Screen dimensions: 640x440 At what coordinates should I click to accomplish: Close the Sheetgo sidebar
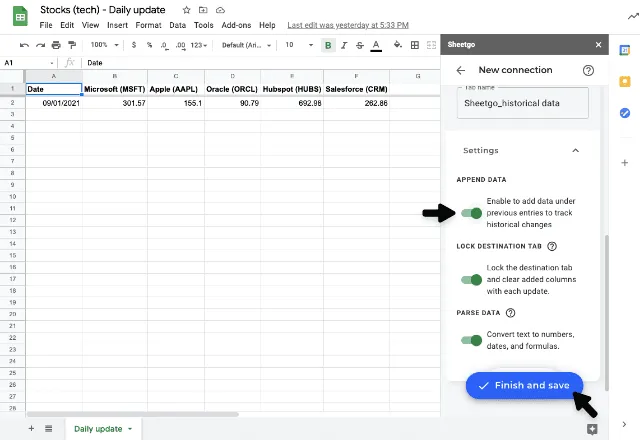point(598,44)
